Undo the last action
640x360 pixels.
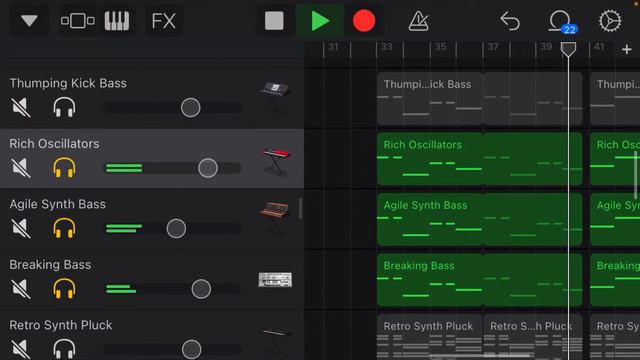click(x=510, y=21)
